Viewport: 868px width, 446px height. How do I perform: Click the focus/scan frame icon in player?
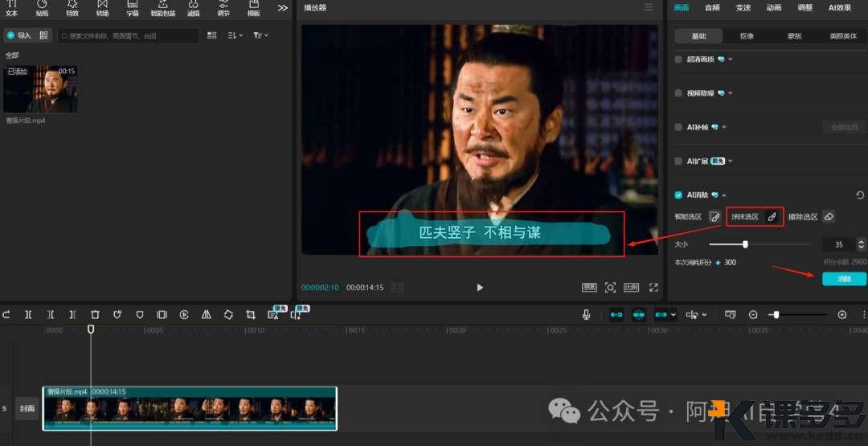[610, 288]
